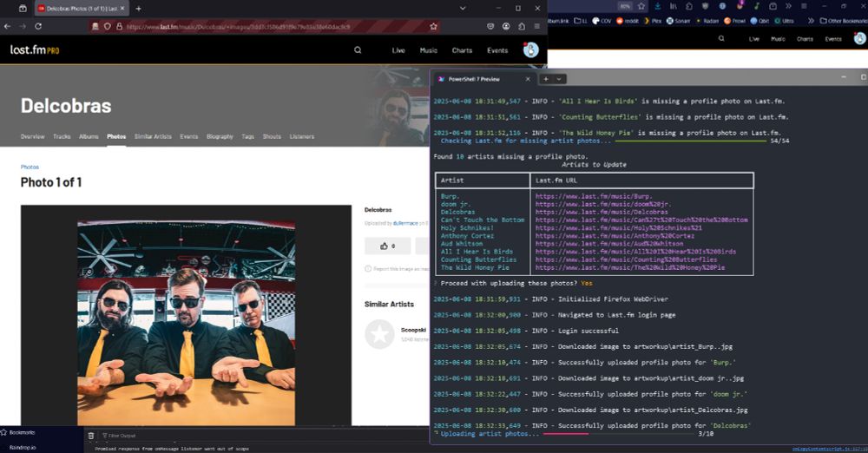
Task: Switch to the Albums artist tab
Action: pos(89,136)
